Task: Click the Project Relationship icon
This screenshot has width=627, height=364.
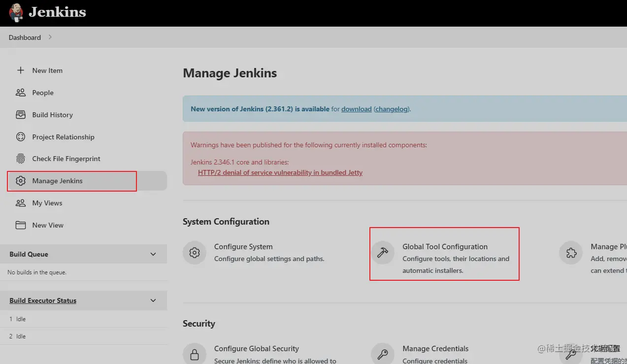Action: pos(21,137)
